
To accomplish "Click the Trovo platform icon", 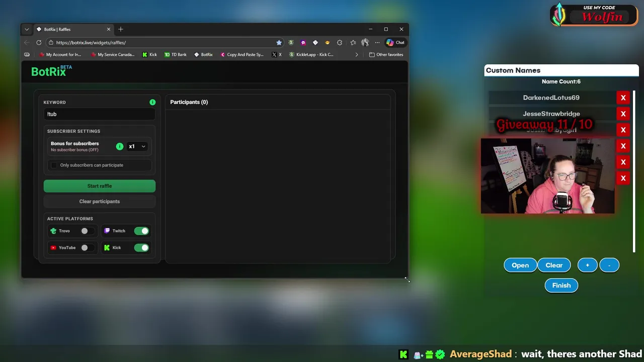I will click(53, 231).
